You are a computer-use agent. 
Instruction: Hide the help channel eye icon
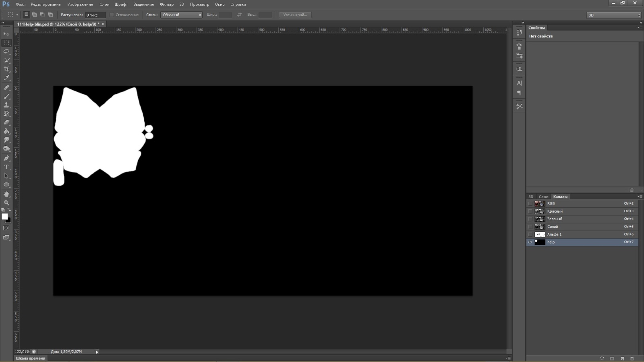point(530,242)
